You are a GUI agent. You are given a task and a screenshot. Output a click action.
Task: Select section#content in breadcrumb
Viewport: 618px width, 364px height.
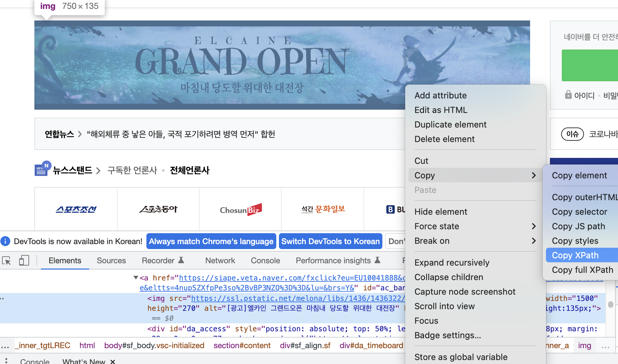click(x=242, y=346)
